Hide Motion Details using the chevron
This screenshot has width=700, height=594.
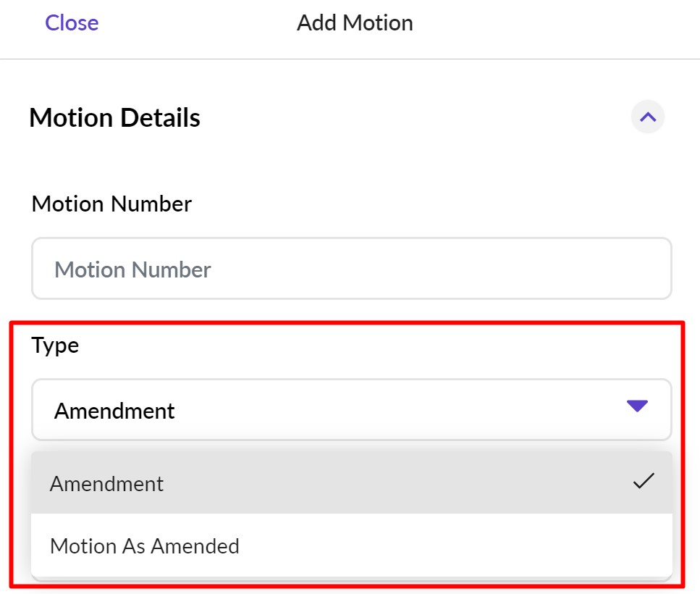pos(648,117)
